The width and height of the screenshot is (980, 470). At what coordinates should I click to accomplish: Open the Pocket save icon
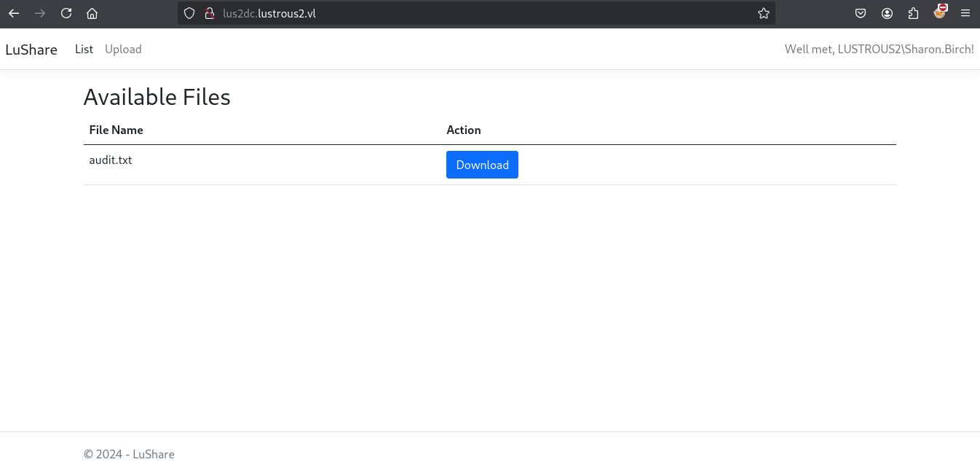(x=861, y=13)
